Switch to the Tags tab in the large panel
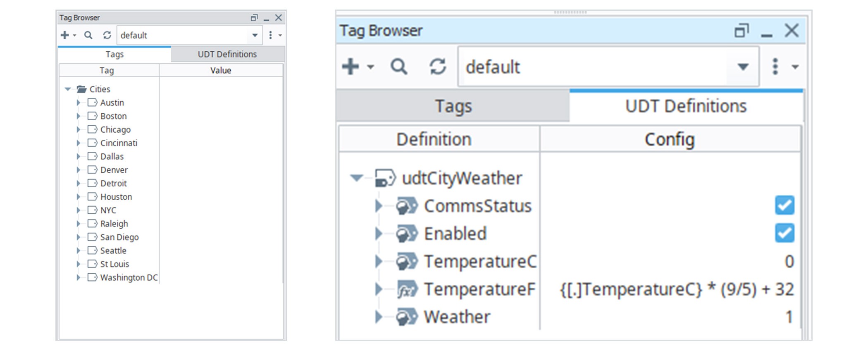Screen dimensions: 868x358 pos(453,106)
